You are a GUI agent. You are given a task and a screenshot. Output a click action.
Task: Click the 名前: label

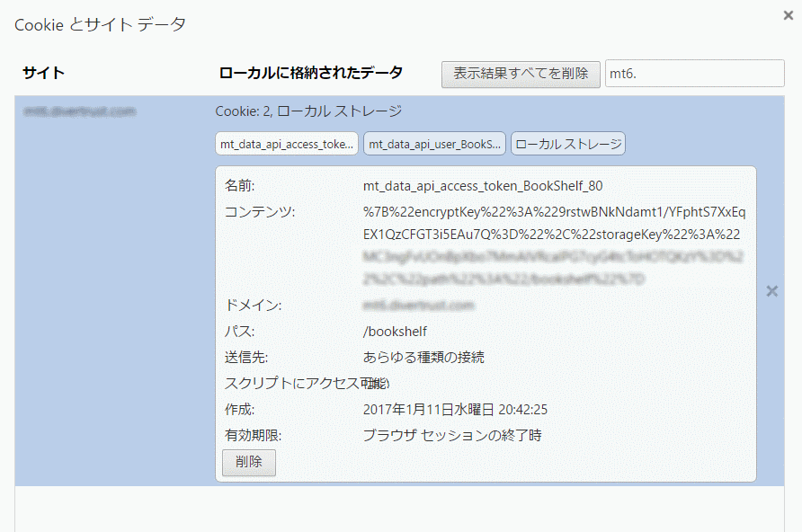click(x=239, y=186)
